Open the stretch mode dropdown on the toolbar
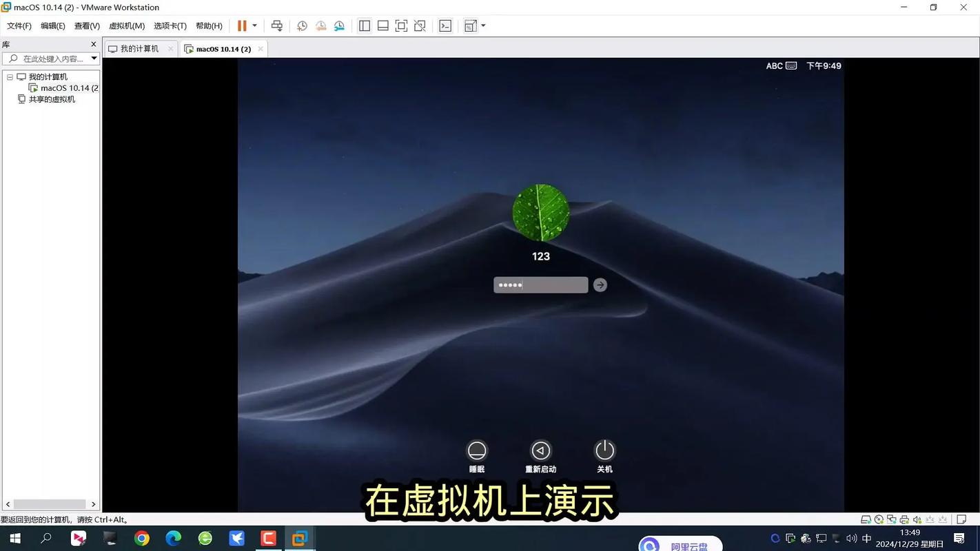980x551 pixels. pyautogui.click(x=482, y=25)
